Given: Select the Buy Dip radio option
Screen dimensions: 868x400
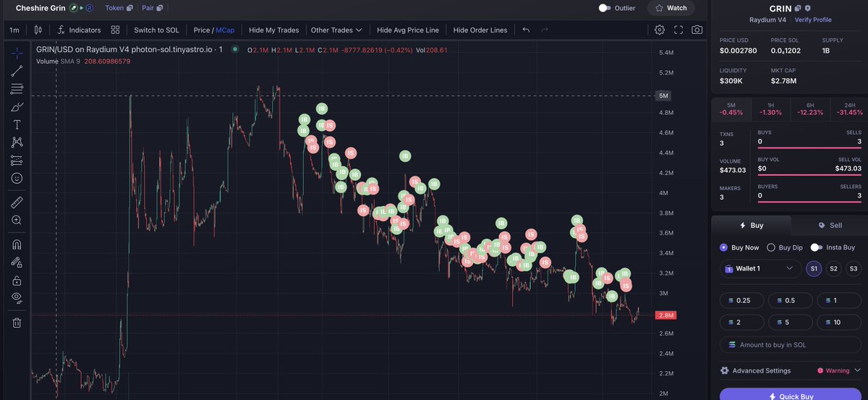Looking at the screenshot, I should point(771,247).
